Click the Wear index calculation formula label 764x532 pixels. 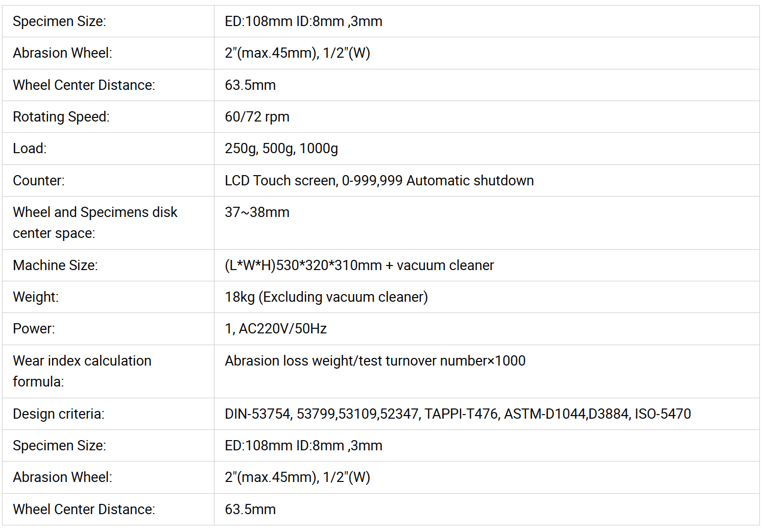[x=82, y=371]
